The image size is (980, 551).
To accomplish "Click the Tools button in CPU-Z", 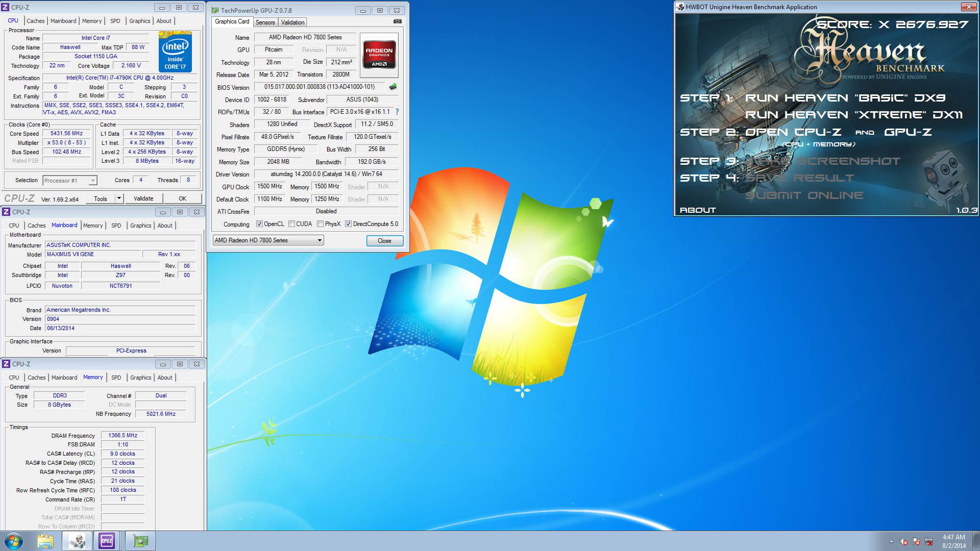I will pos(101,198).
